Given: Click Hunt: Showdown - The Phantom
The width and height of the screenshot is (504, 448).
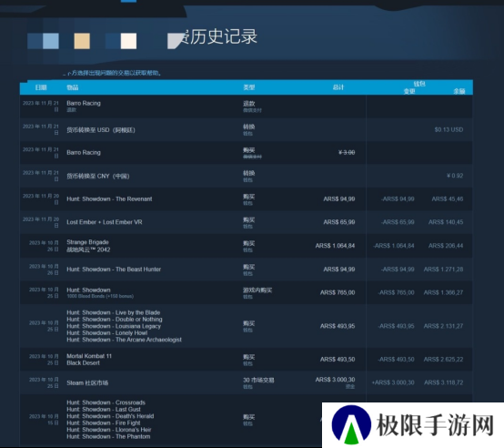Looking at the screenshot, I should pyautogui.click(x=108, y=436).
